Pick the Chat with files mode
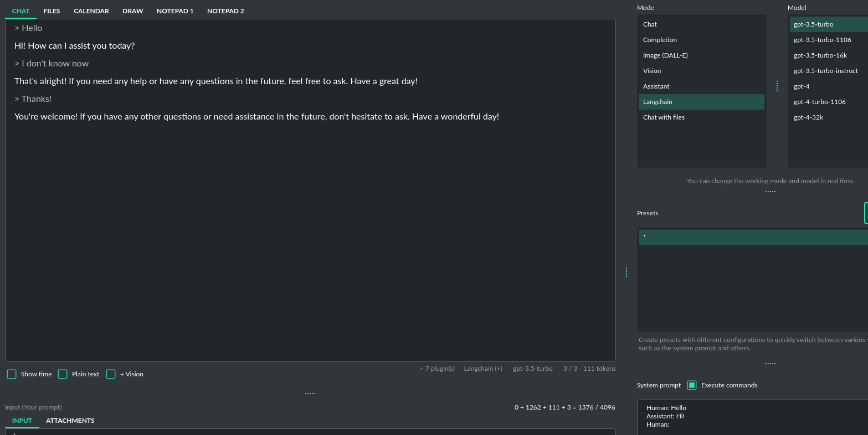 (x=664, y=117)
